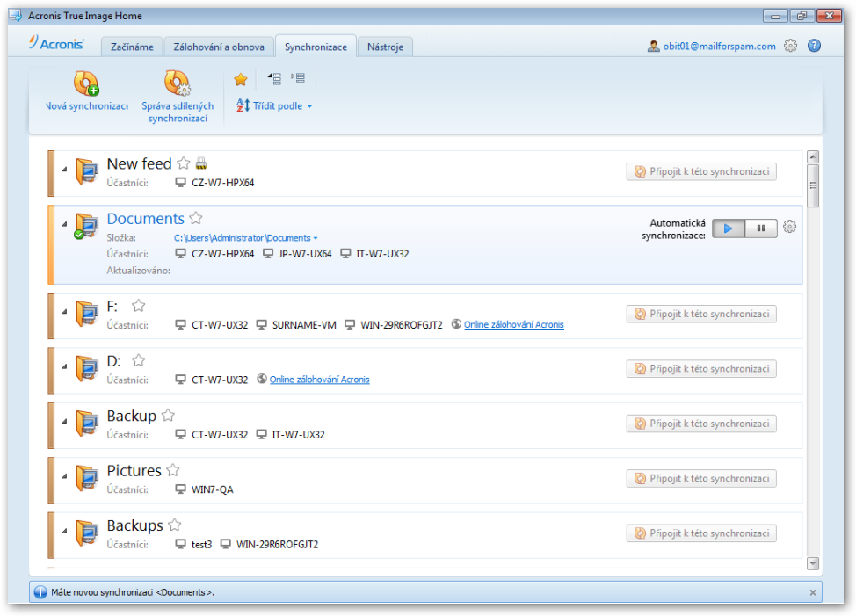
Task: Collapse the New feed item
Action: pyautogui.click(x=64, y=169)
